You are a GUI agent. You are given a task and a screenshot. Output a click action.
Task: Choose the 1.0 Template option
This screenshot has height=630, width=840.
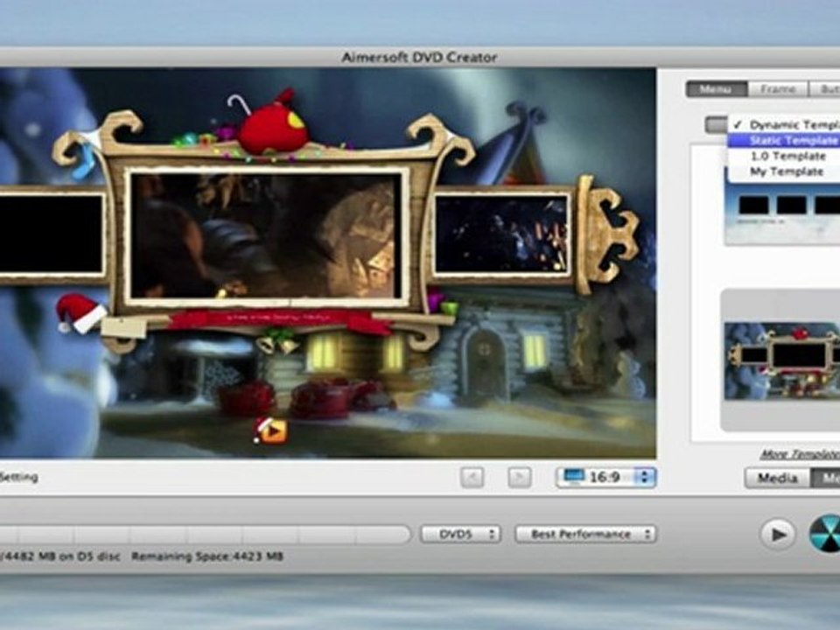[784, 157]
